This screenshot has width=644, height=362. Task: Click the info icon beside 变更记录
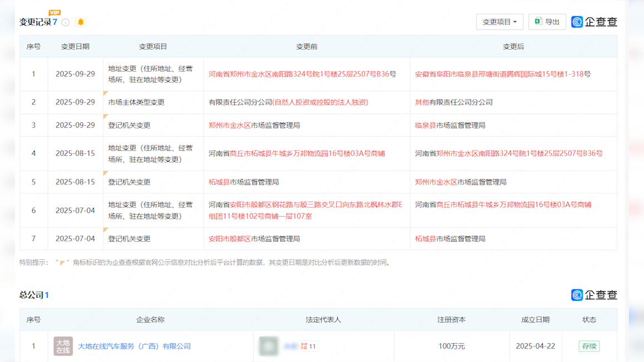(66, 22)
